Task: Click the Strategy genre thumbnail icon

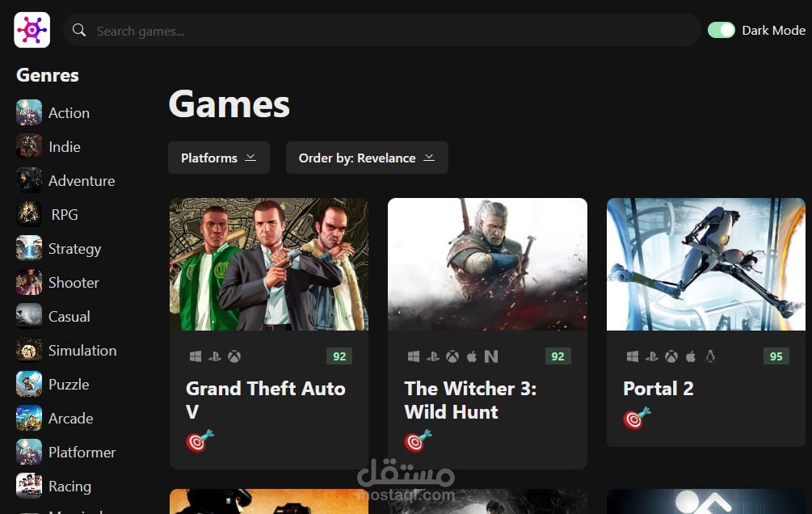Action: click(x=29, y=248)
